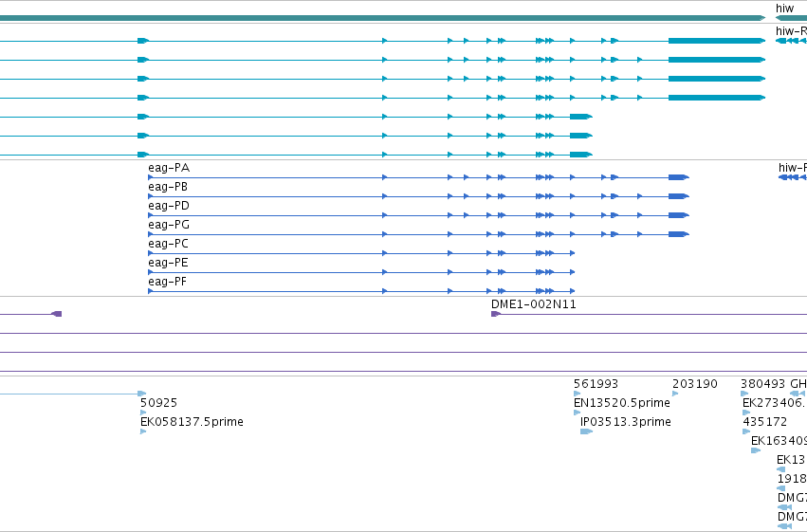This screenshot has height=532, width=807.
Task: Select thick terminal exon of eag-PB row
Action: (679, 196)
